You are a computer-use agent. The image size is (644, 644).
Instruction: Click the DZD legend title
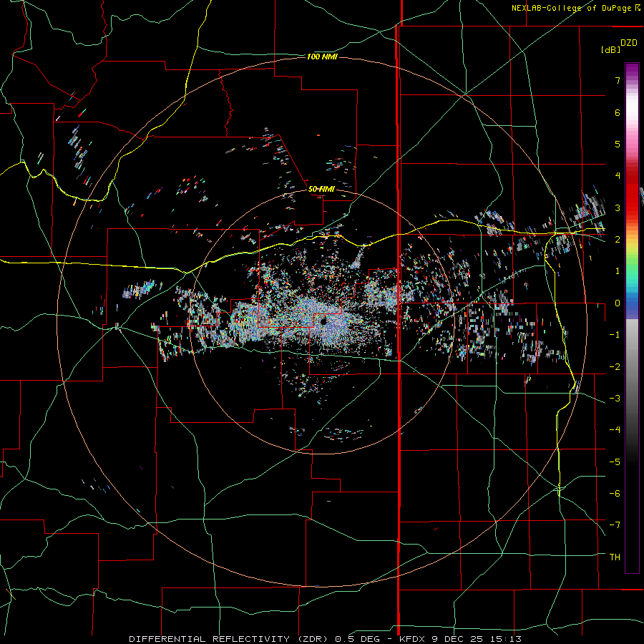click(629, 43)
